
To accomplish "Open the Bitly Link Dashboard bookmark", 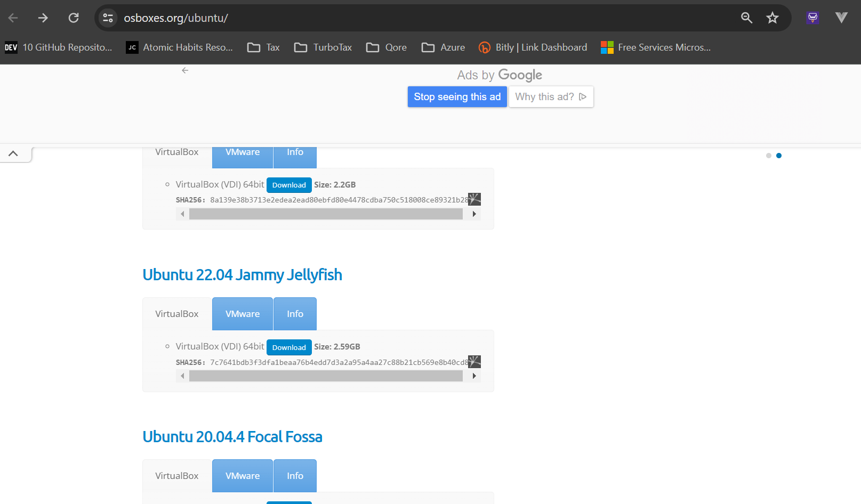I will pyautogui.click(x=533, y=47).
